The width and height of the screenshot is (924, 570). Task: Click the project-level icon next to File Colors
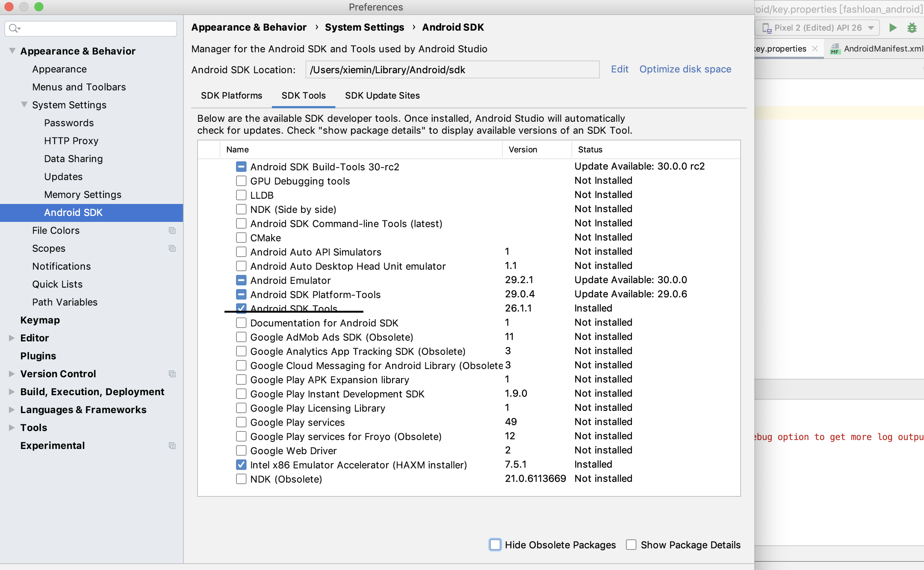pos(172,230)
